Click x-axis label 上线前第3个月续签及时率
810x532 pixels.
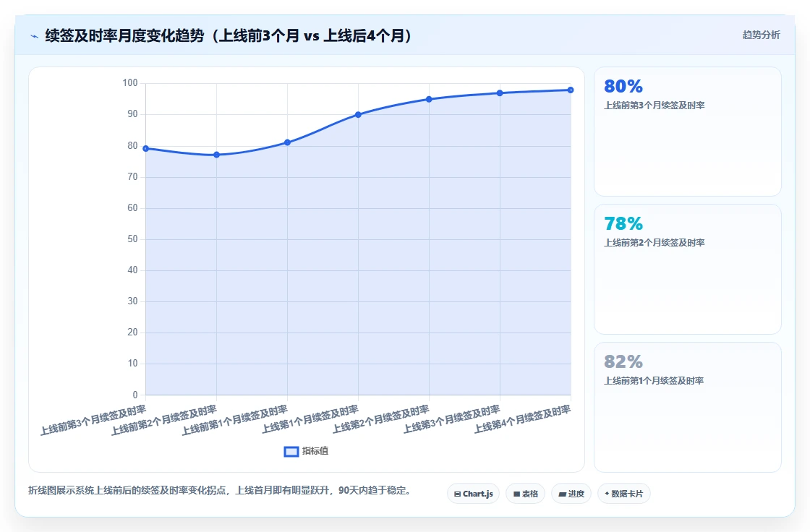[93, 421]
